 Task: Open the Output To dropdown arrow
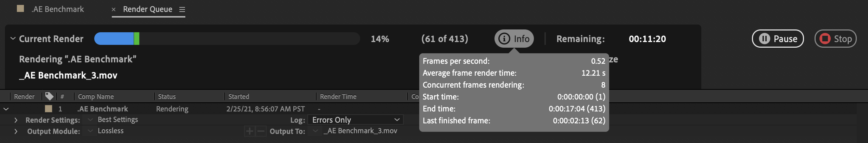pyautogui.click(x=315, y=131)
